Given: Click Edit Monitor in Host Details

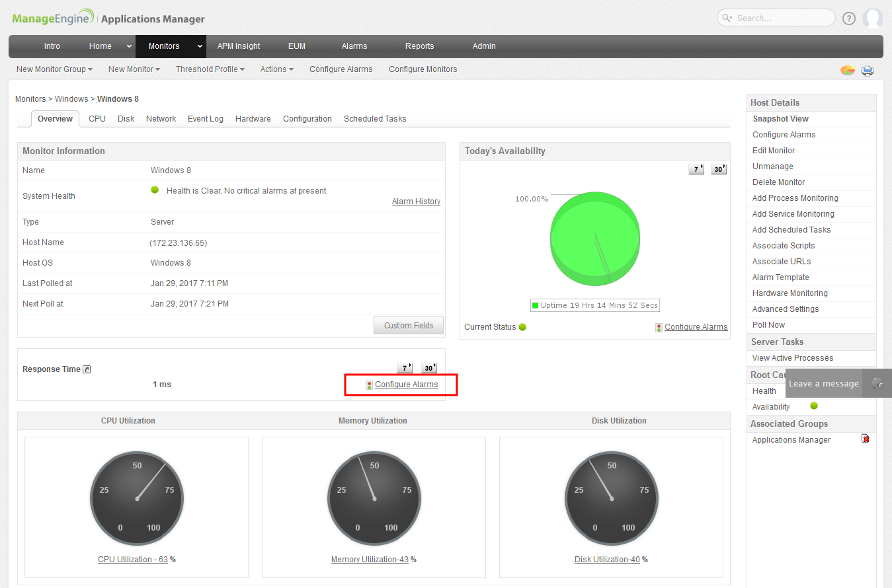Looking at the screenshot, I should point(774,151).
